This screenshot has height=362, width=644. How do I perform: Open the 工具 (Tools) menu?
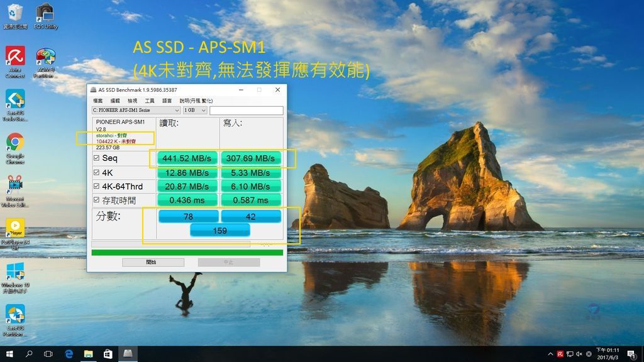click(150, 101)
